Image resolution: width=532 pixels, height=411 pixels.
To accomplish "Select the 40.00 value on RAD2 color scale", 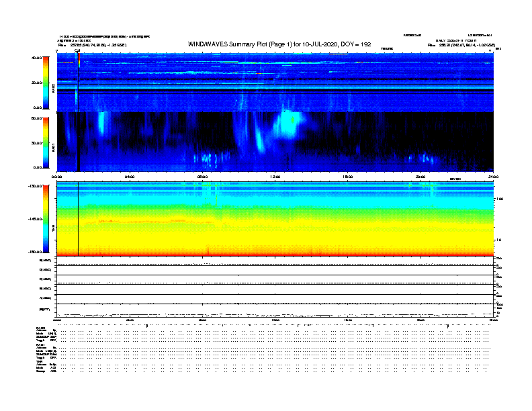I will (36, 58).
